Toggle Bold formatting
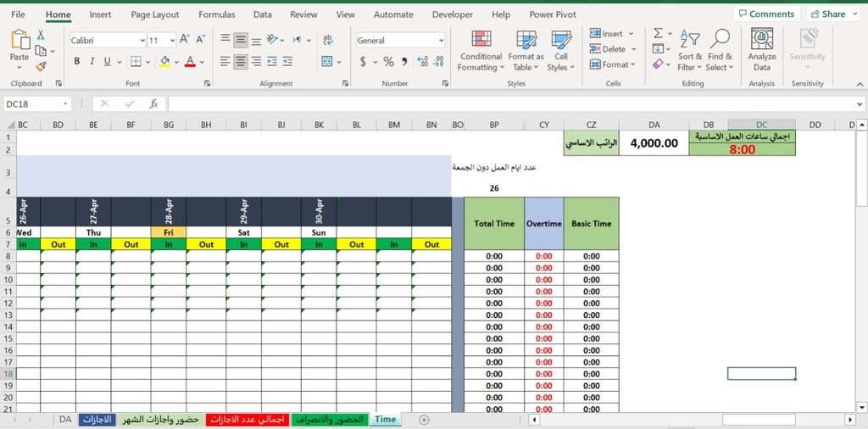Image resolution: width=868 pixels, height=429 pixels. tap(77, 61)
